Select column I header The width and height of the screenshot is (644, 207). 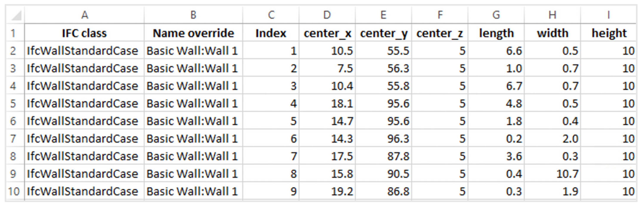pyautogui.click(x=609, y=15)
